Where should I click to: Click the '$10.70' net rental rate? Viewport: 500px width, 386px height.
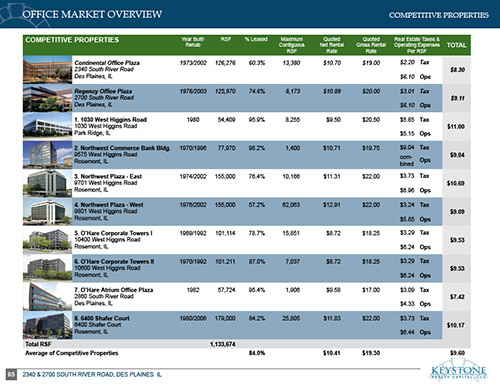coord(332,63)
